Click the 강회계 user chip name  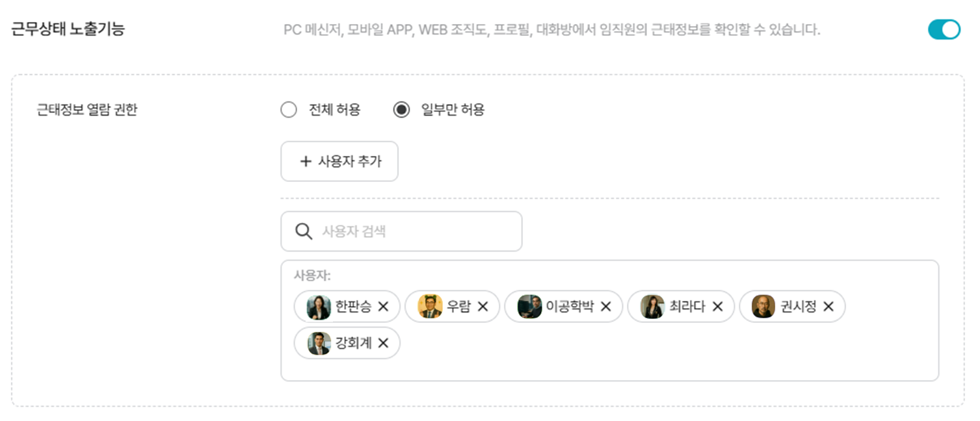(x=353, y=343)
